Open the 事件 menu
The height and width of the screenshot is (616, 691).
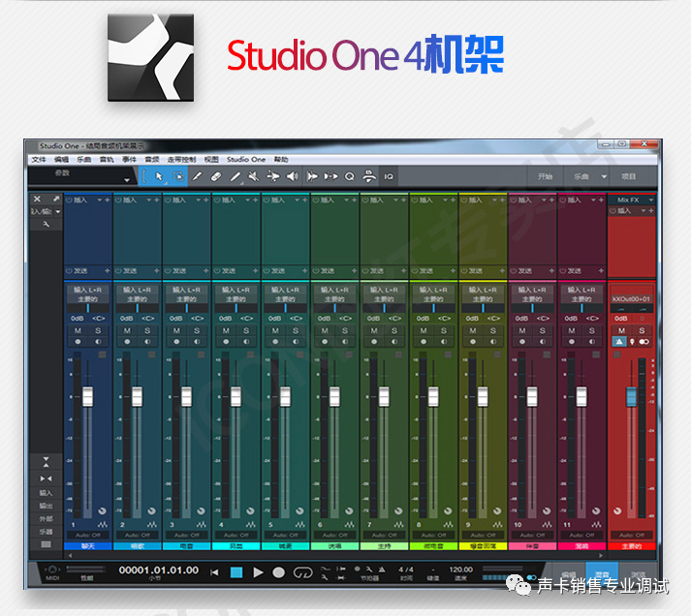[x=129, y=160]
